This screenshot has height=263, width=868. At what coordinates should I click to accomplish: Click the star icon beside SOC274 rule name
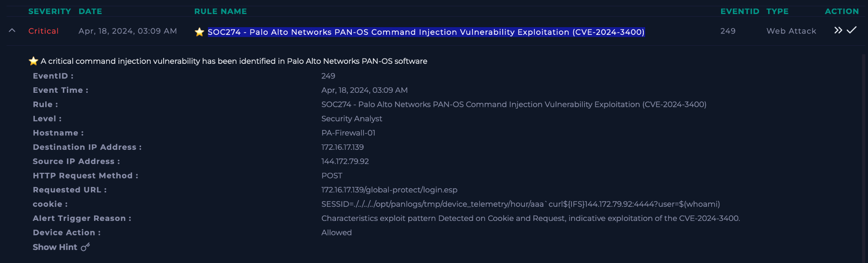click(x=199, y=32)
